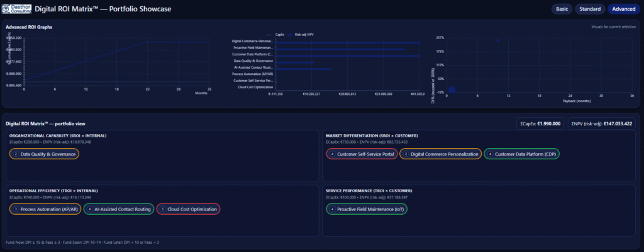This screenshot has height=252, width=644.
Task: Select the AI-Assisted Contact Routing chip
Action: pyautogui.click(x=119, y=209)
